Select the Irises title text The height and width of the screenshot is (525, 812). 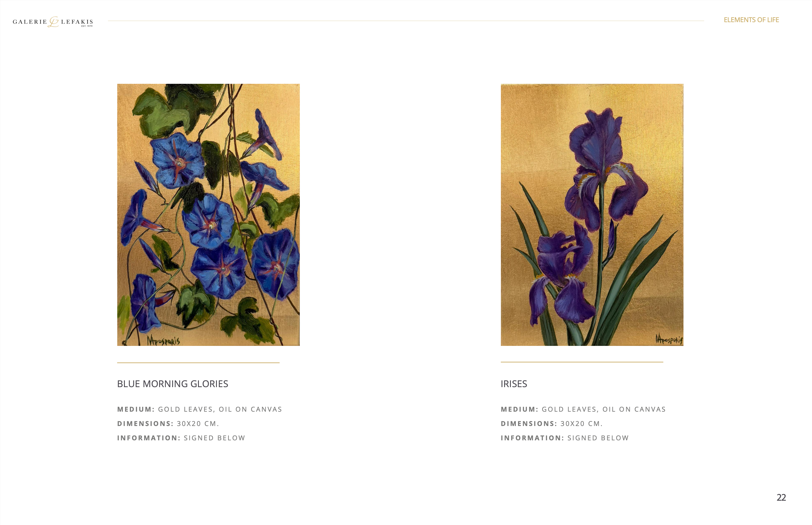pyautogui.click(x=514, y=384)
